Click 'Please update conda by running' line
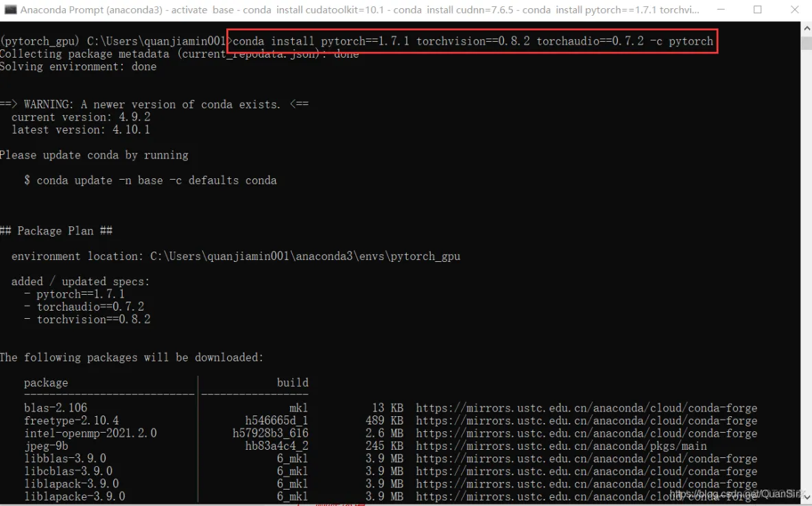812x506 pixels. [x=94, y=155]
